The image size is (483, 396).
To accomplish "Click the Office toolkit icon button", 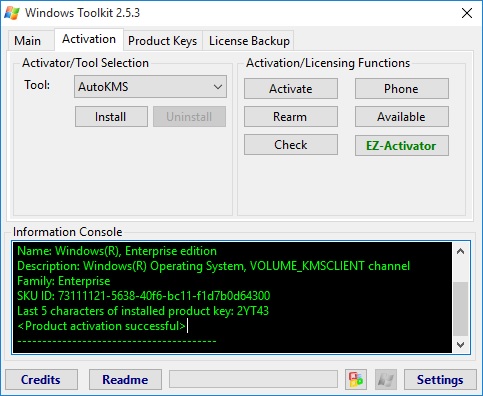I will coord(356,379).
